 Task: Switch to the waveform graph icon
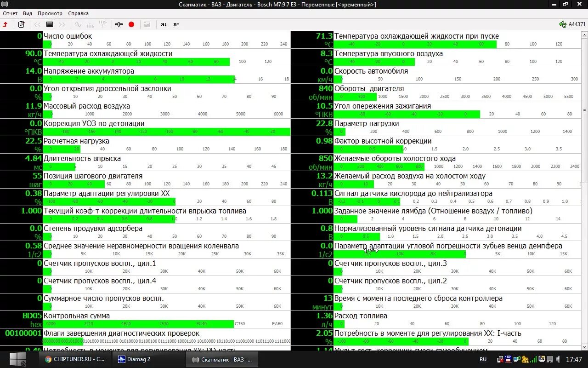(78, 24)
